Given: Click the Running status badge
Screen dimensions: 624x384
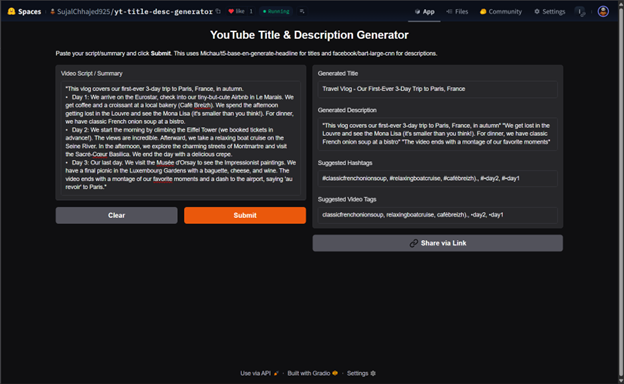Looking at the screenshot, I should 276,11.
